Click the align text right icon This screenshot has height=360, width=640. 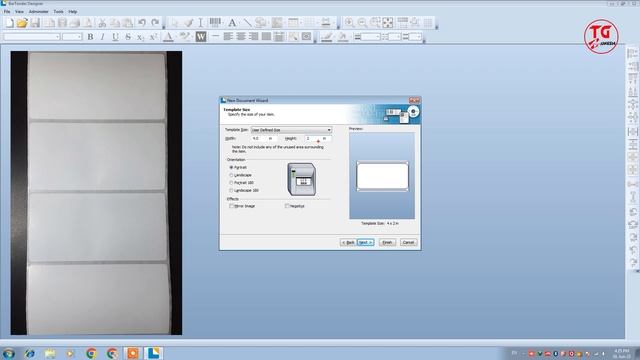(x=253, y=37)
